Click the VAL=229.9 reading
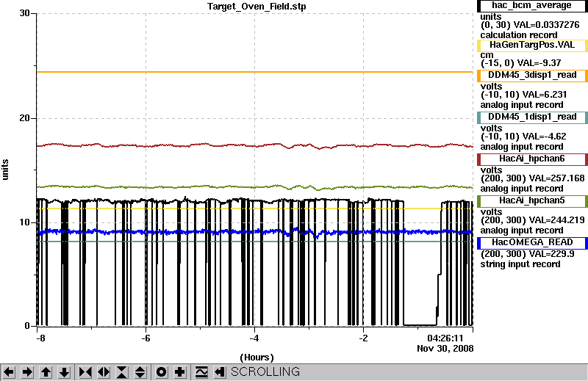The image size is (588, 381). click(548, 254)
